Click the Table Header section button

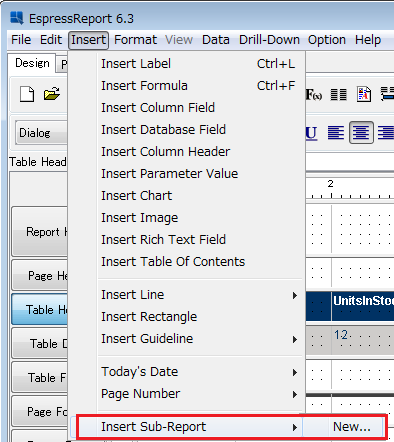pos(40,309)
